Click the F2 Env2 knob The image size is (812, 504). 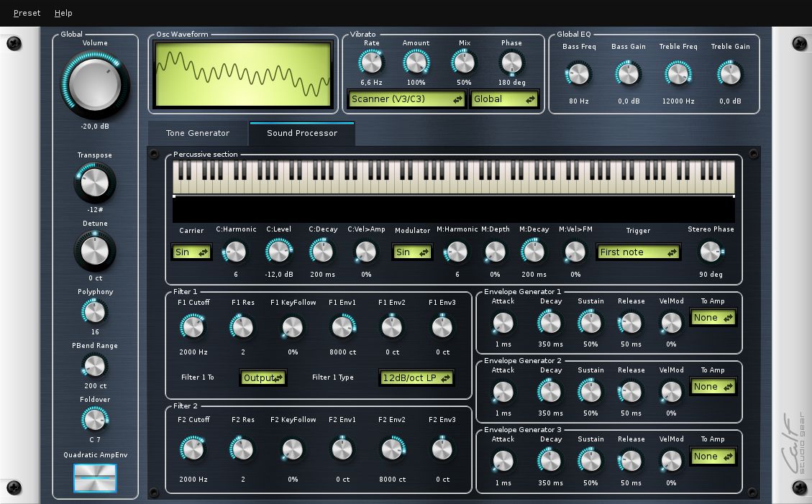point(392,449)
